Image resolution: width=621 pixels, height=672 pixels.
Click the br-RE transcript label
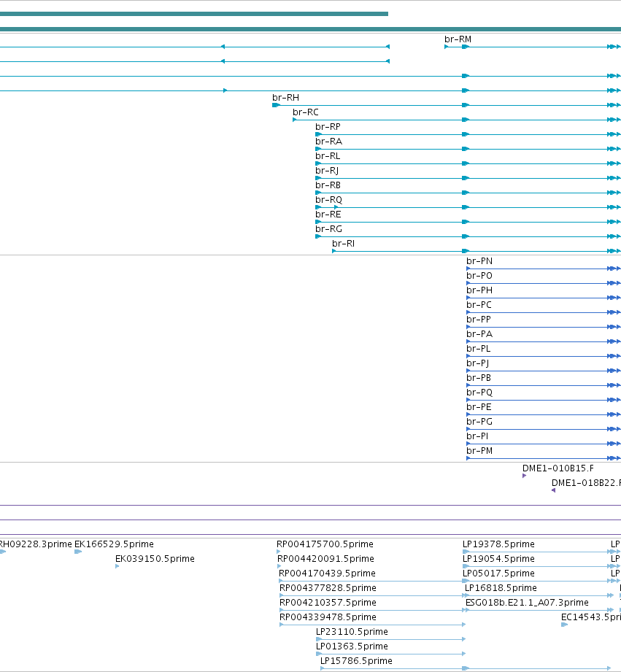[328, 215]
